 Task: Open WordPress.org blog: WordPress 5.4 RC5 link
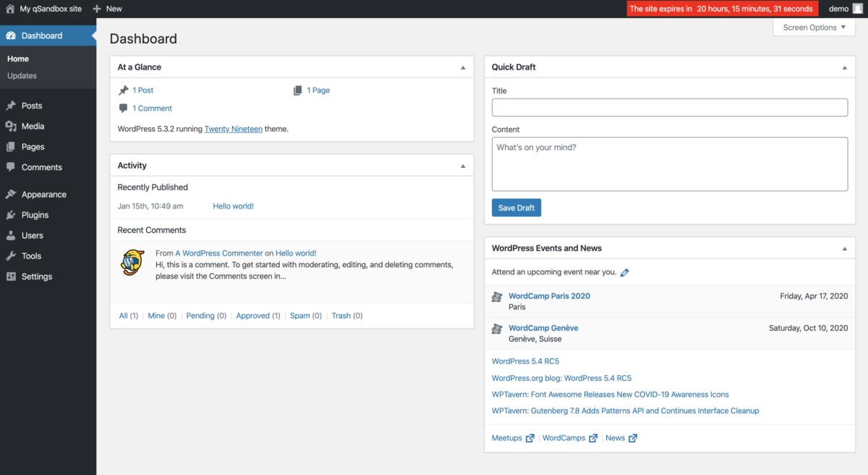click(561, 378)
